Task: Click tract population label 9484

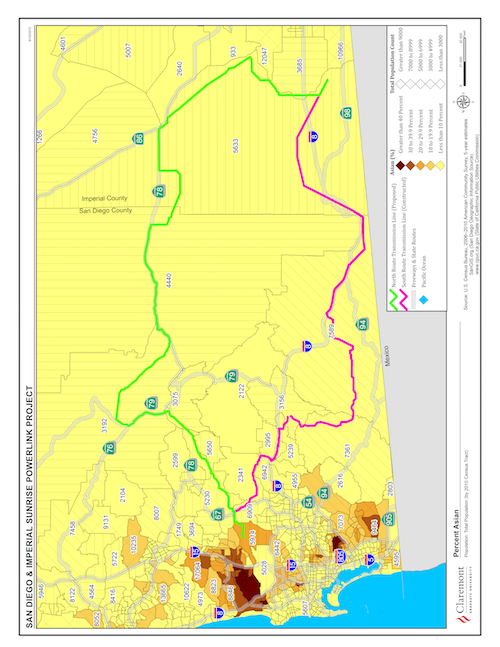Action: (375, 529)
